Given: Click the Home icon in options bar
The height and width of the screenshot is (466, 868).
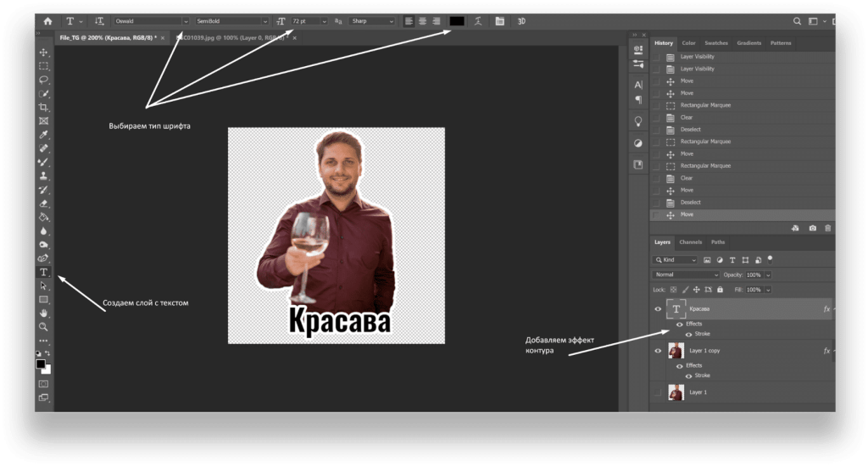Looking at the screenshot, I should [x=47, y=20].
